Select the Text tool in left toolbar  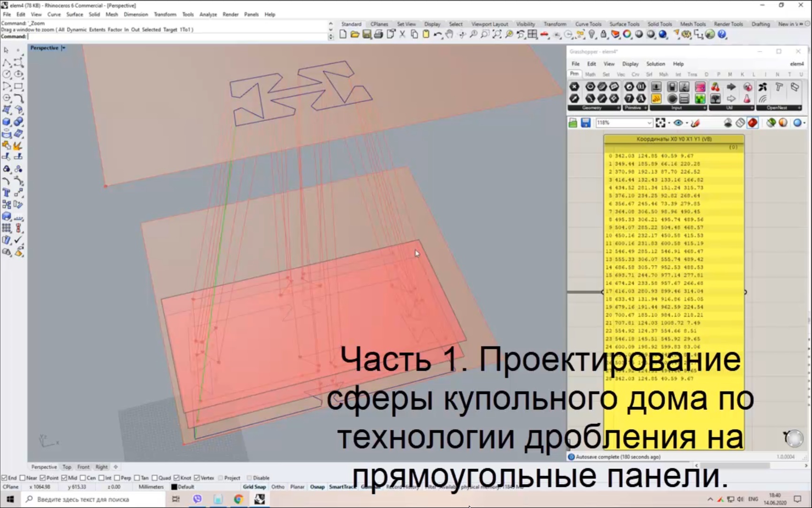click(x=7, y=193)
